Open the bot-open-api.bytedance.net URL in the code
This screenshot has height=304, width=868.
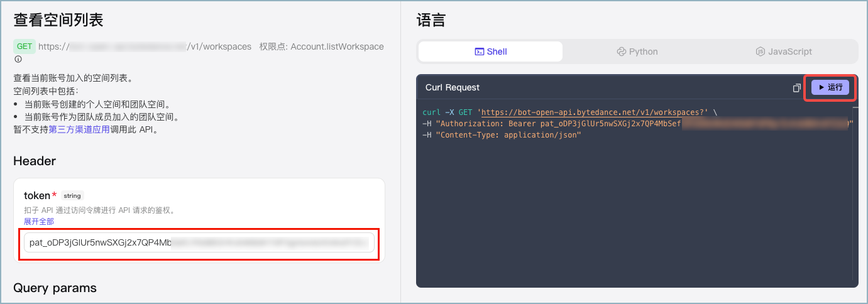(592, 112)
